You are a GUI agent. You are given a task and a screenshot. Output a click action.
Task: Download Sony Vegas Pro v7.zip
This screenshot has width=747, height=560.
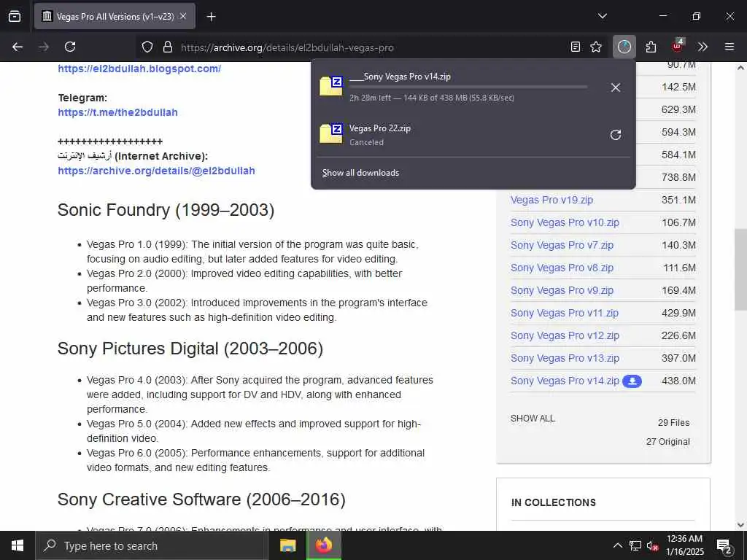(x=562, y=245)
